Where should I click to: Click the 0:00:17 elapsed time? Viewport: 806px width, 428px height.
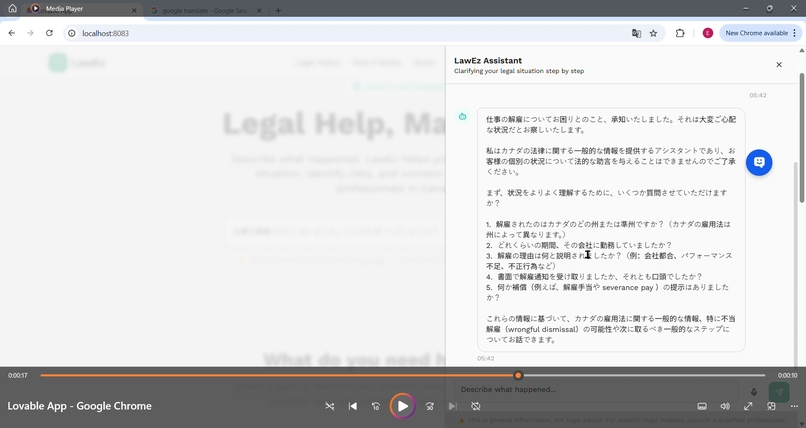click(17, 376)
